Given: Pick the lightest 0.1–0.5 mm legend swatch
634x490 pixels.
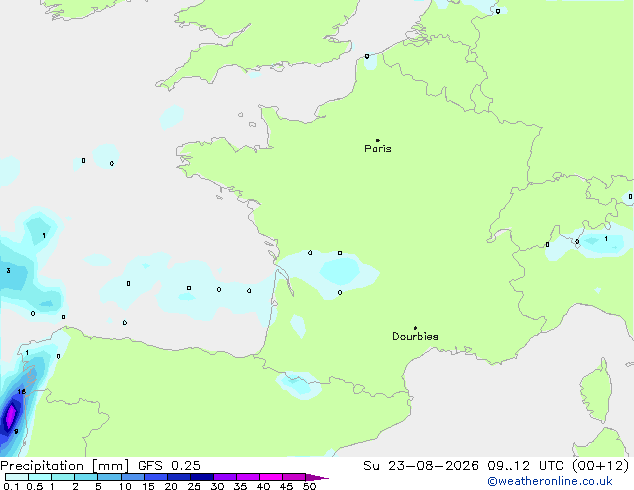Looking at the screenshot, I should pyautogui.click(x=17, y=477).
